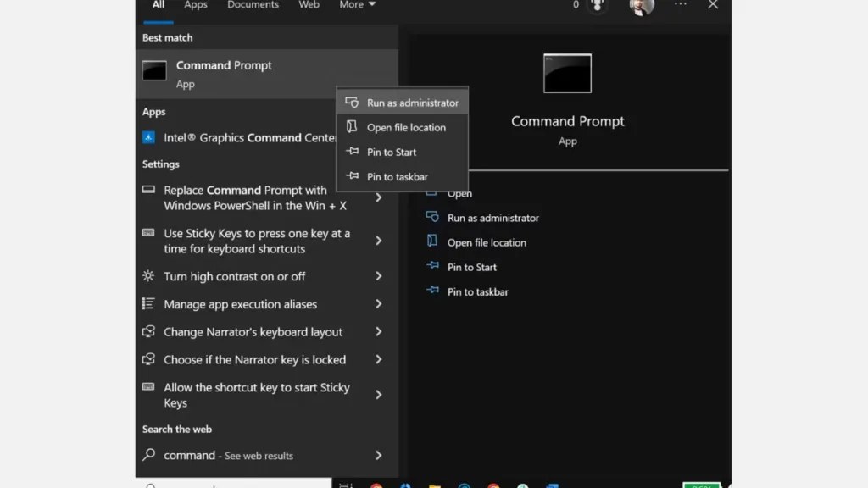Expand arrow beside Manage app execution aliases
Screen dimensions: 868x488
pos(379,304)
